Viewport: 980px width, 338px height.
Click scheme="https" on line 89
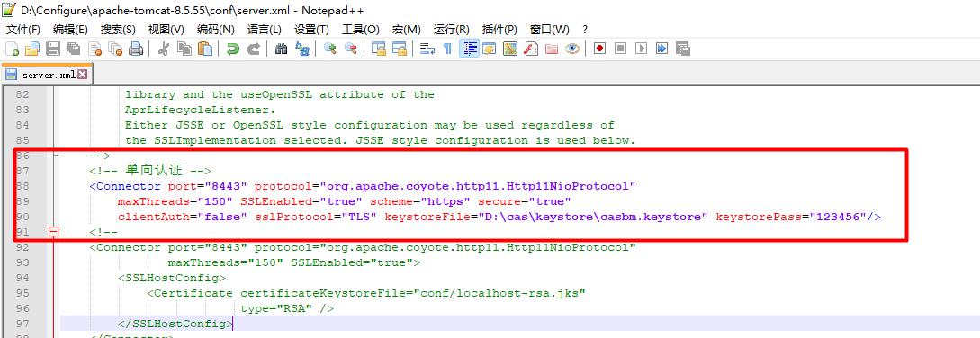pyautogui.click(x=420, y=201)
